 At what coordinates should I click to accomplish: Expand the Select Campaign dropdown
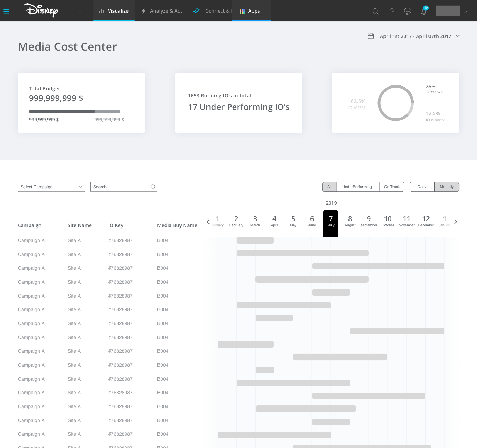click(51, 187)
